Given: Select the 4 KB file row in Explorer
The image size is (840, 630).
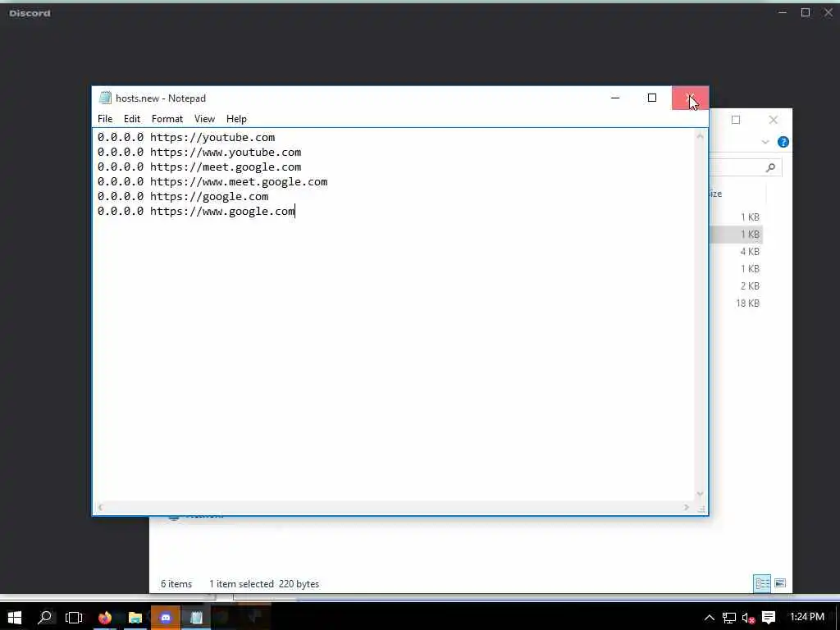Looking at the screenshot, I should click(737, 252).
